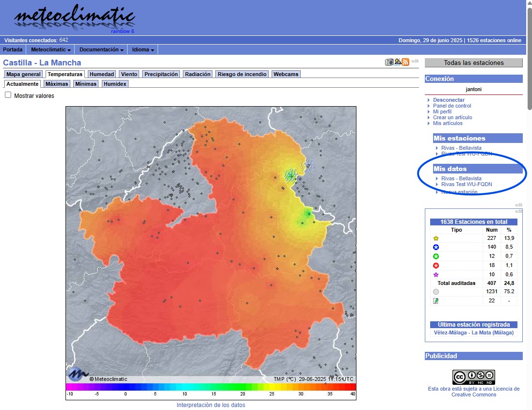
Task: Switch to the Humedad tab
Action: pos(102,74)
